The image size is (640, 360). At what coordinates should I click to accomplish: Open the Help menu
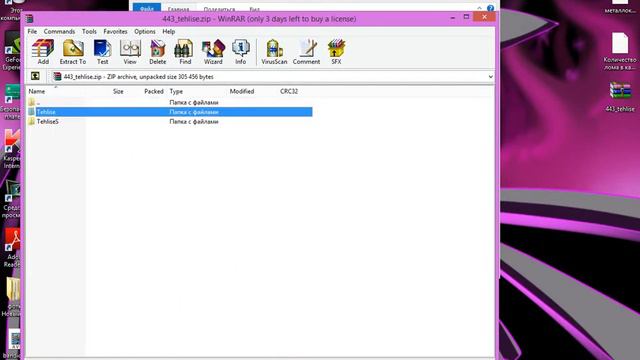coord(169,31)
